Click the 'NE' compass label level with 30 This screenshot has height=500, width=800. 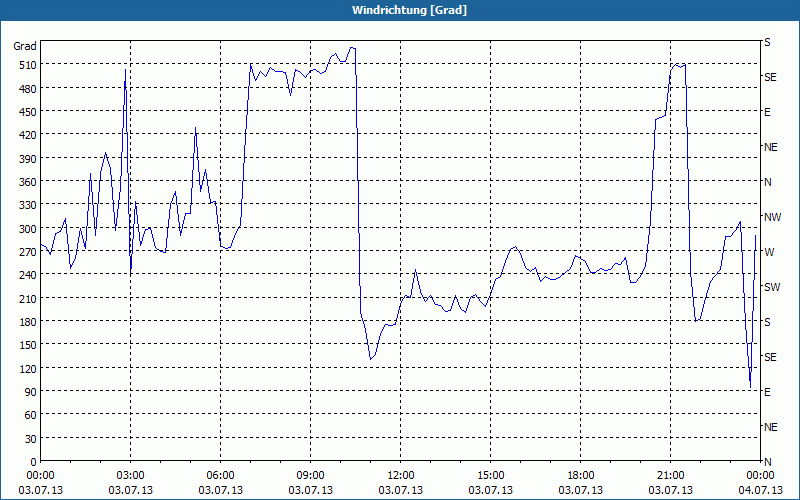[x=770, y=427]
